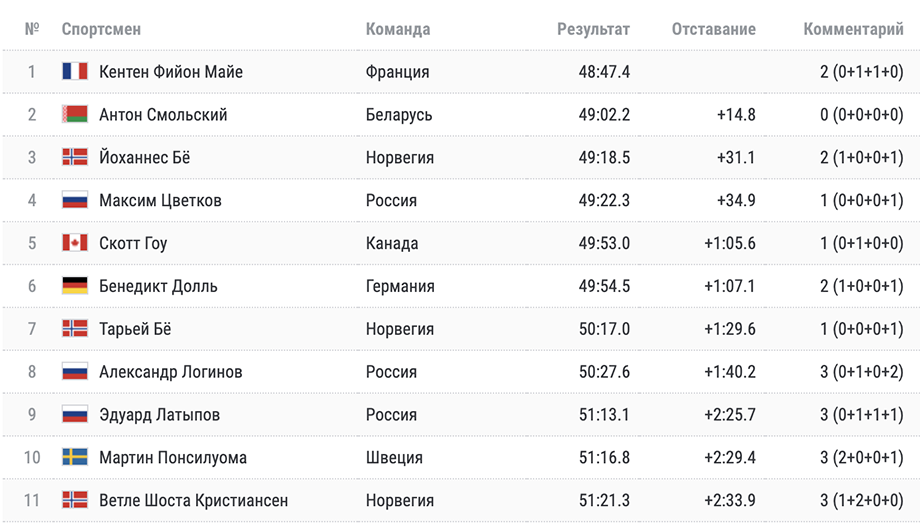Click the Norwegian flag next to Йоханнес Бё
This screenshot has height=525, width=920.
[x=75, y=157]
